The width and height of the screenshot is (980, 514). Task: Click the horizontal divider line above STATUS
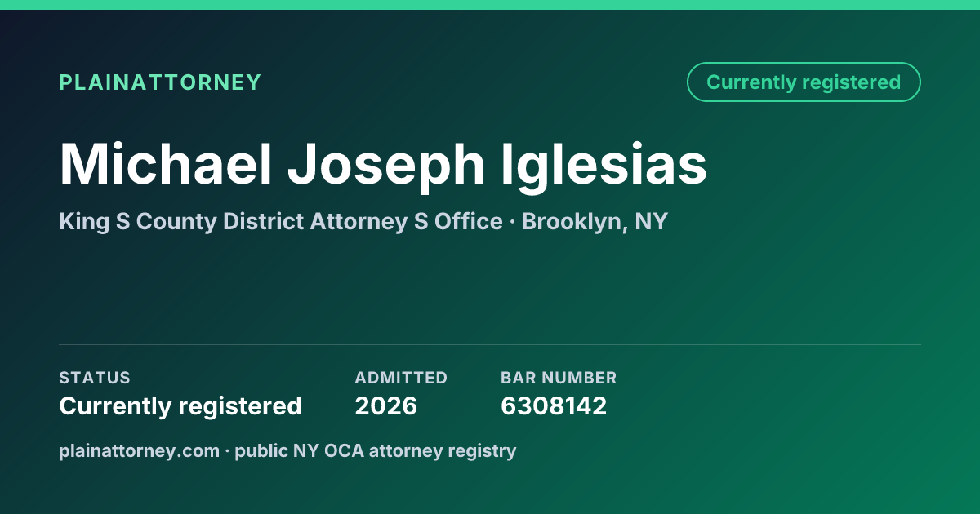[490, 344]
